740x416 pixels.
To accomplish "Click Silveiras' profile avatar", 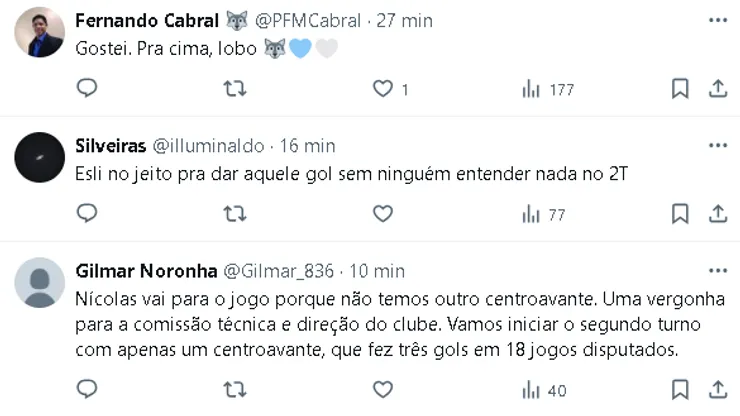I will pyautogui.click(x=40, y=156).
